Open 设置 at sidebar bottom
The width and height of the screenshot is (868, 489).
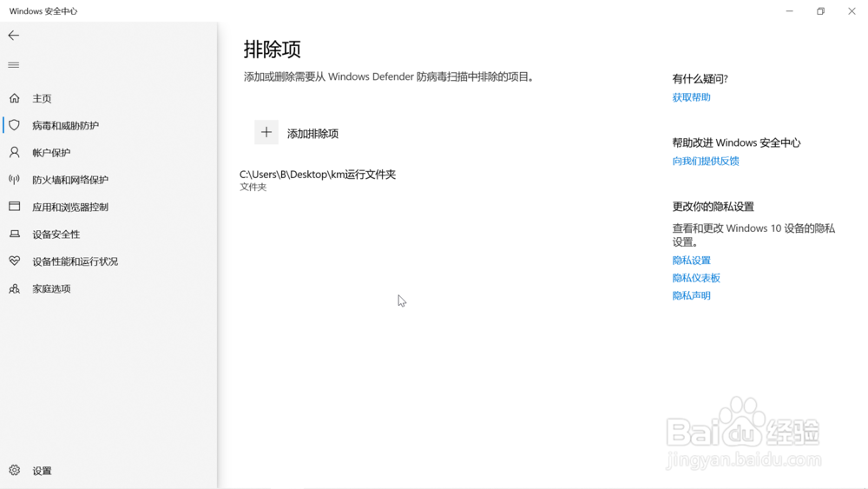(x=42, y=471)
